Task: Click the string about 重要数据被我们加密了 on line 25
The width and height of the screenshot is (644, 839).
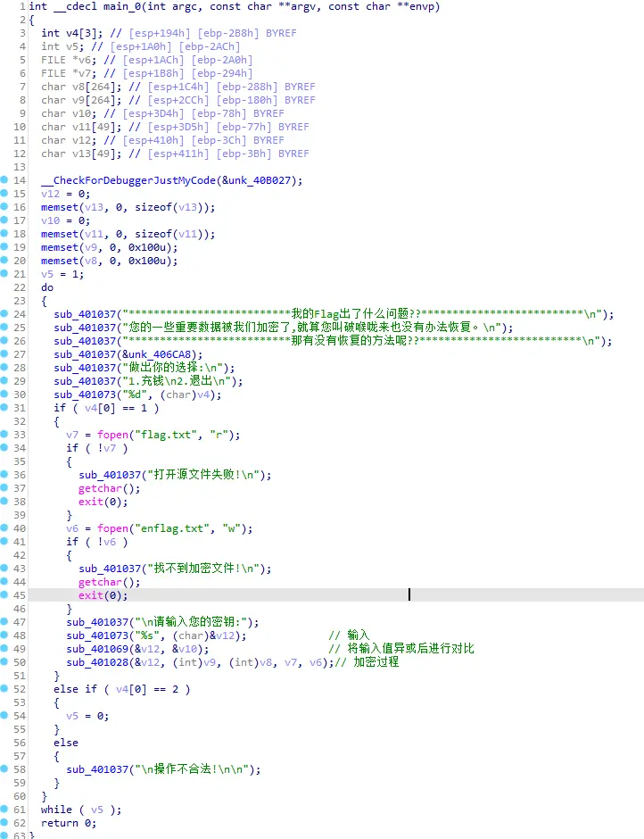Action: point(312,328)
